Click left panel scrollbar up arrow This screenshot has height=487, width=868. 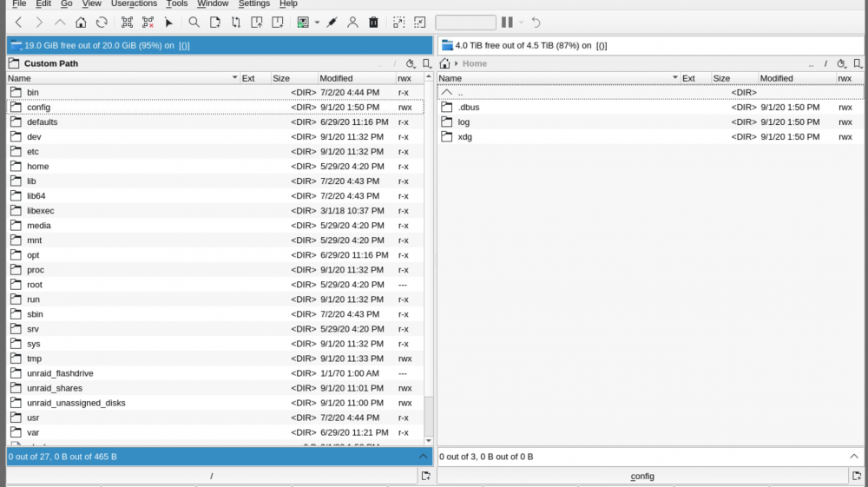[429, 77]
